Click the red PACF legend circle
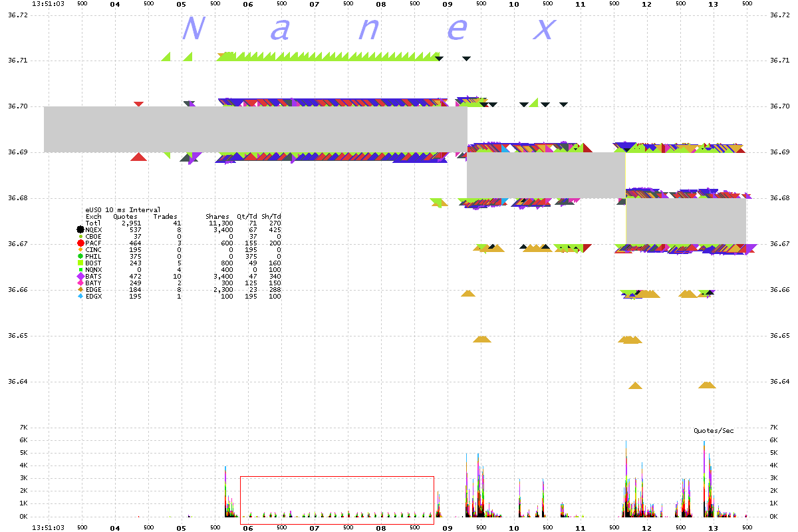 point(80,243)
